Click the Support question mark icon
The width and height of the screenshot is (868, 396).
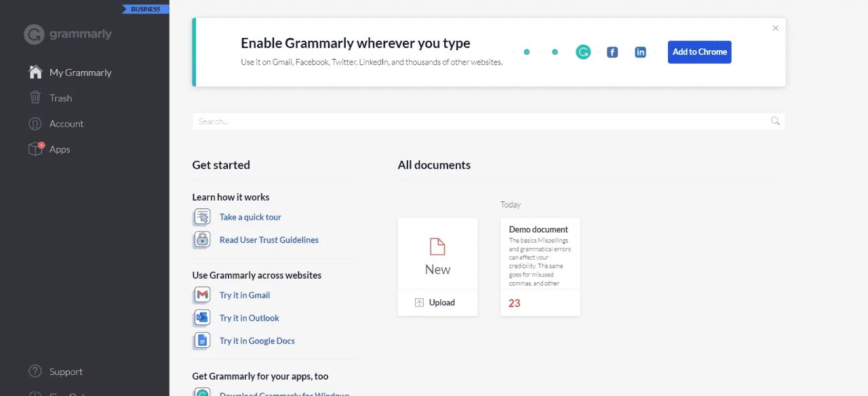click(x=35, y=372)
